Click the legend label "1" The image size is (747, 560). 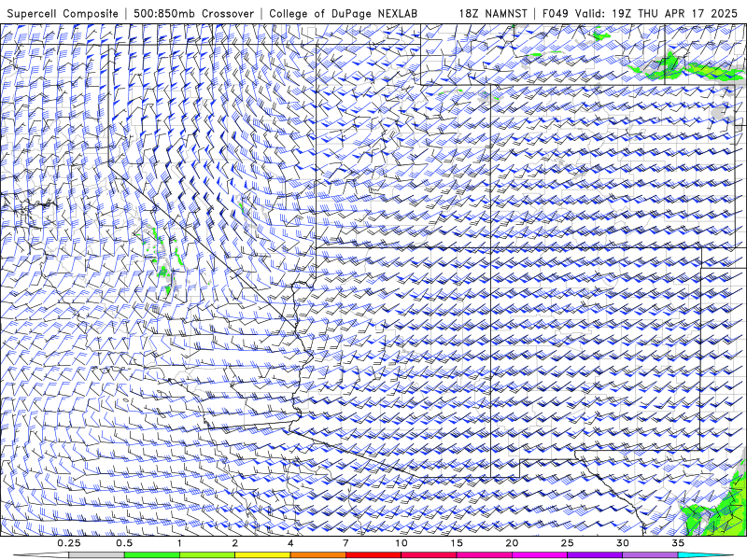point(179,543)
